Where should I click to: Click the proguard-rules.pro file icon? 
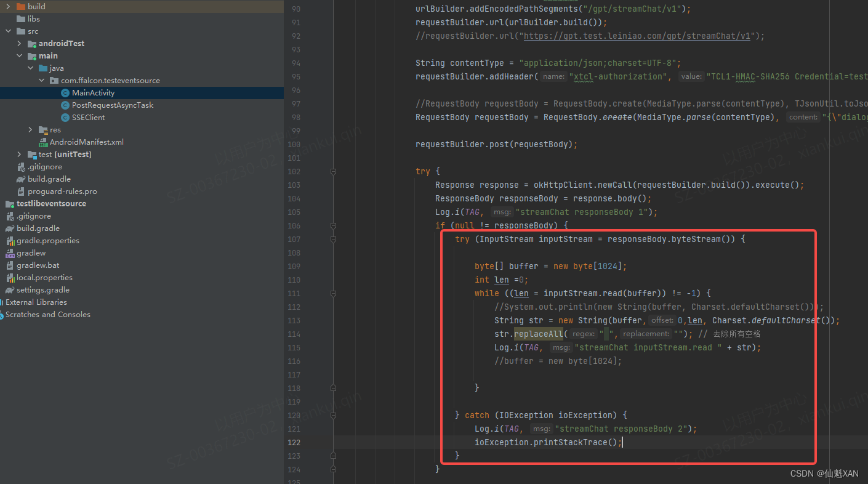[21, 192]
